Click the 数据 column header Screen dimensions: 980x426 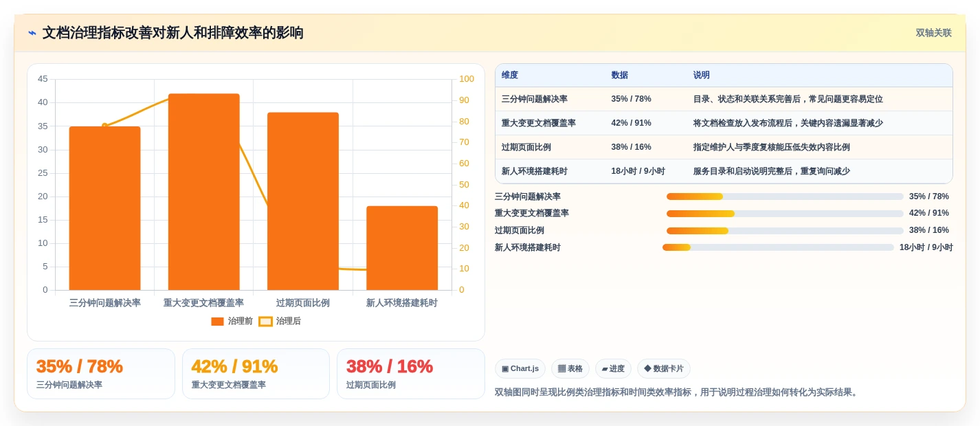[x=619, y=75]
